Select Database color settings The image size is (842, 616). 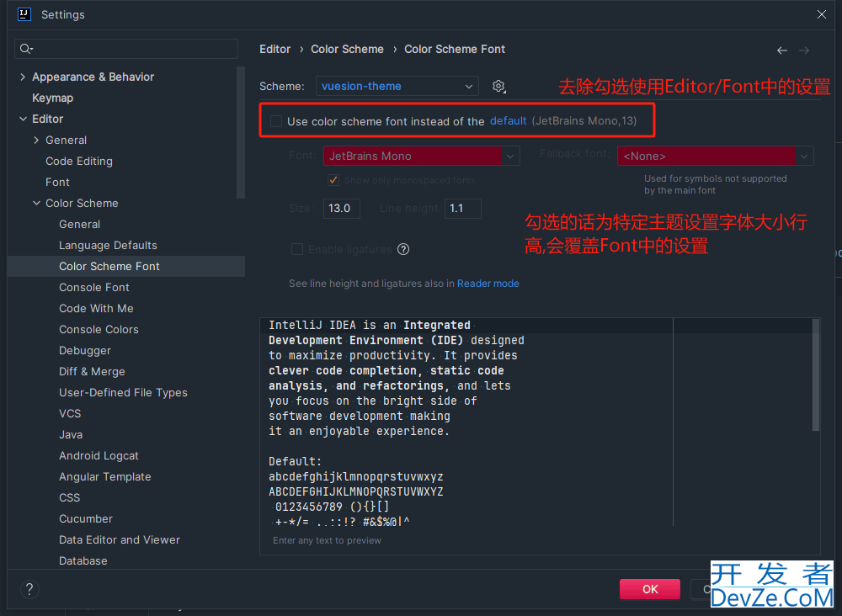[83, 560]
